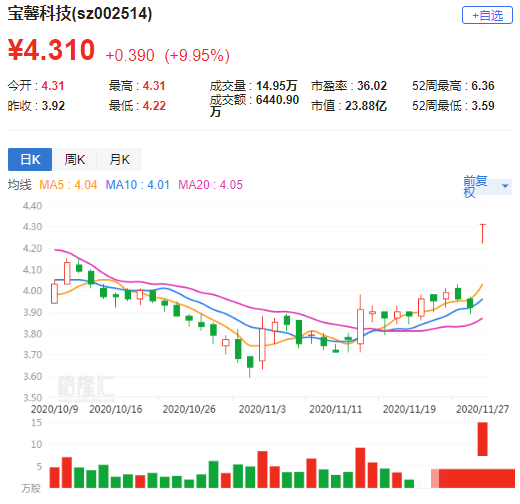520x504 pixels.
Task: Click the MA10 : 4.01 indicator label
Action: [x=137, y=185]
